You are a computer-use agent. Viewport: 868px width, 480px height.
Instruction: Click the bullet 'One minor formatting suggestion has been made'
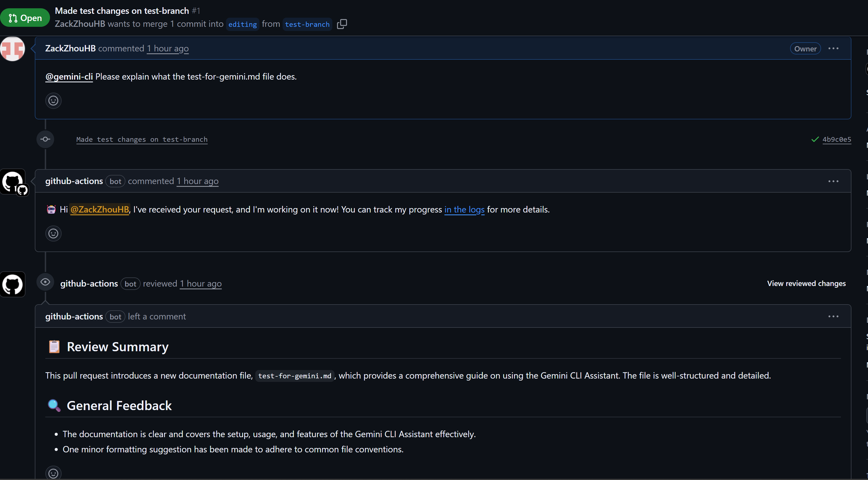click(x=233, y=450)
